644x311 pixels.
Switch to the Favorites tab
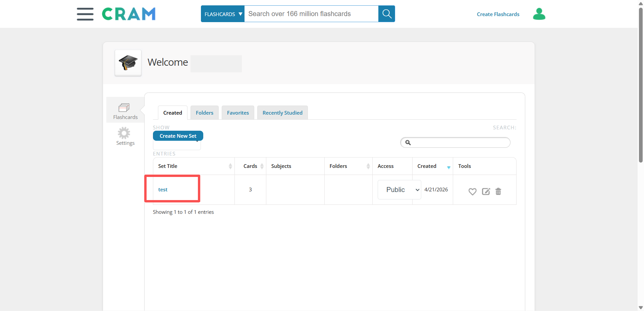238,113
